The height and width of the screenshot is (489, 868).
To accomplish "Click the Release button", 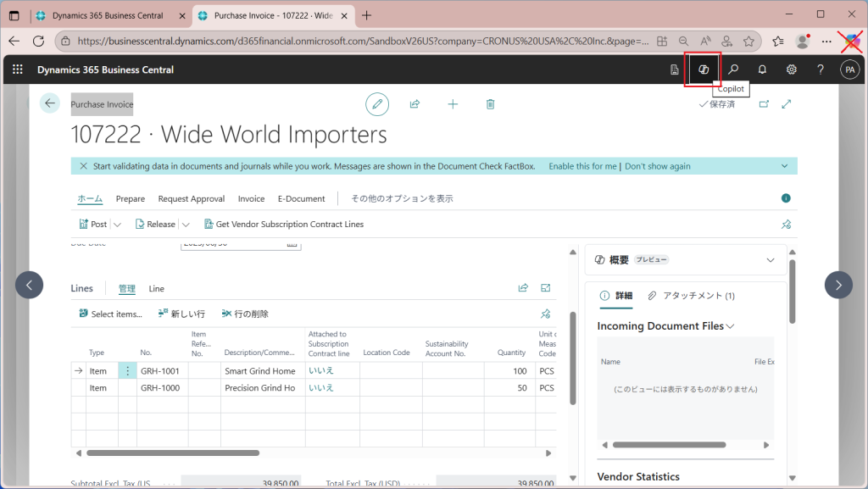I will (156, 224).
